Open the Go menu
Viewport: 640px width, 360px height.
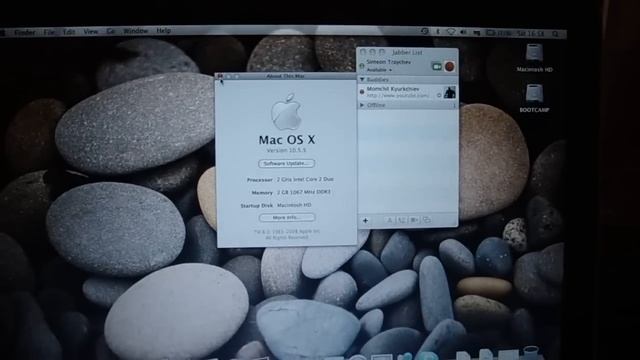point(111,31)
